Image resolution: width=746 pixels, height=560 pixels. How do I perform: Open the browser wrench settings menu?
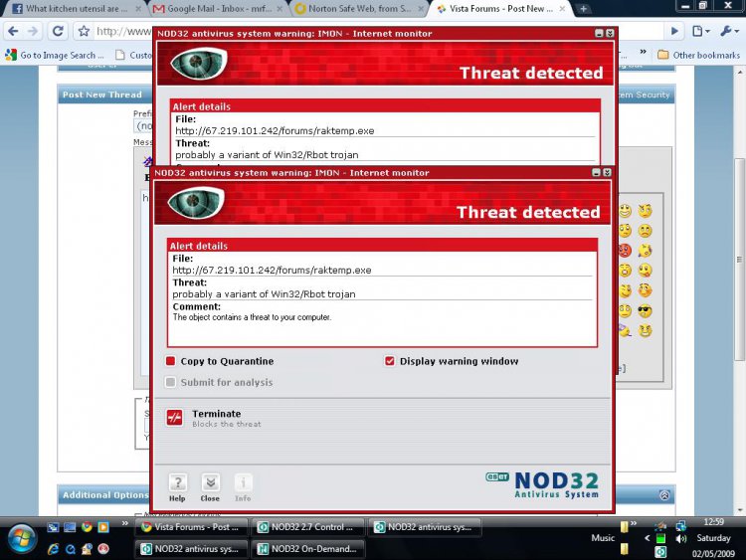point(728,32)
